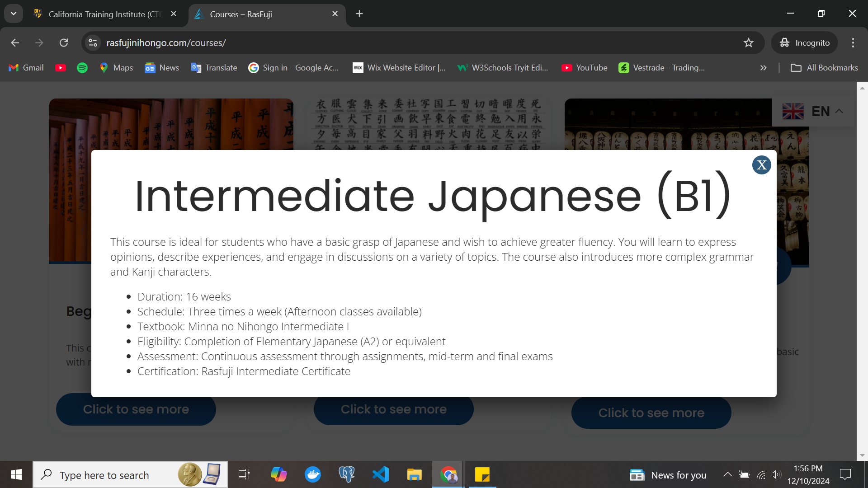Open W3Schools Tryit Editor bookmark
The image size is (868, 488).
502,68
